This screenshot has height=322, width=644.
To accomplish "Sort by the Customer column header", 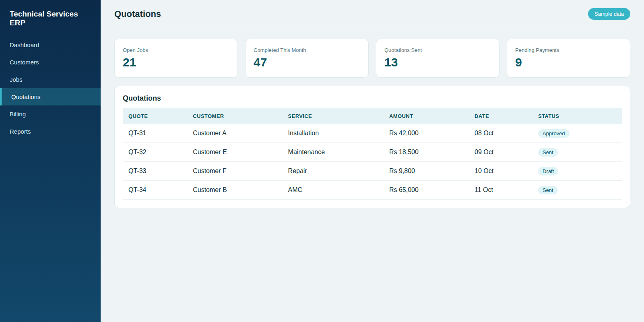I will 208,116.
